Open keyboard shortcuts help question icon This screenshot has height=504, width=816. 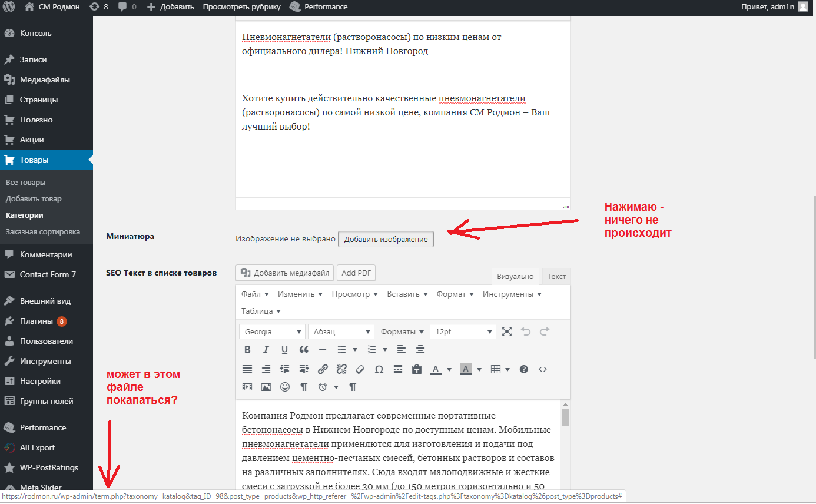click(524, 369)
